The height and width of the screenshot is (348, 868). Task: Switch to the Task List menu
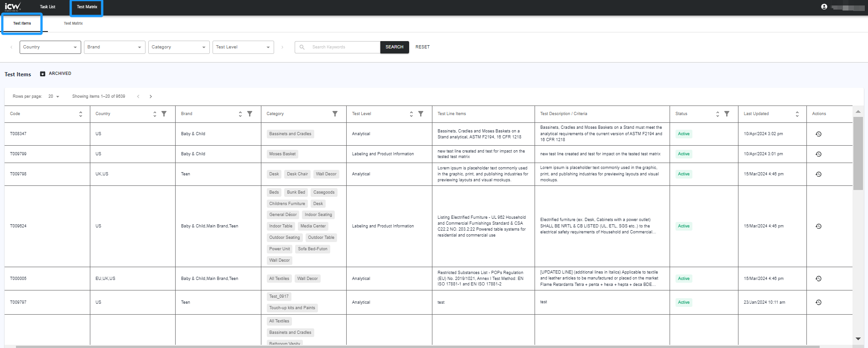point(47,7)
